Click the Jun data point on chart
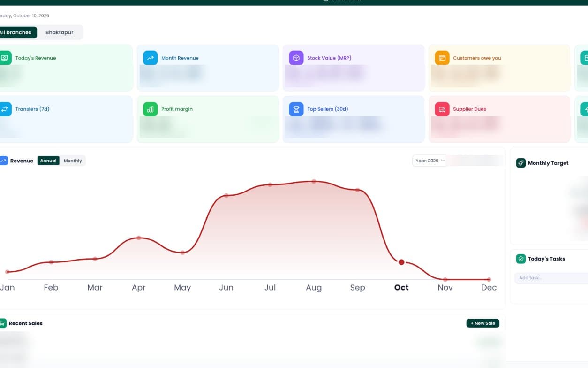 click(226, 195)
